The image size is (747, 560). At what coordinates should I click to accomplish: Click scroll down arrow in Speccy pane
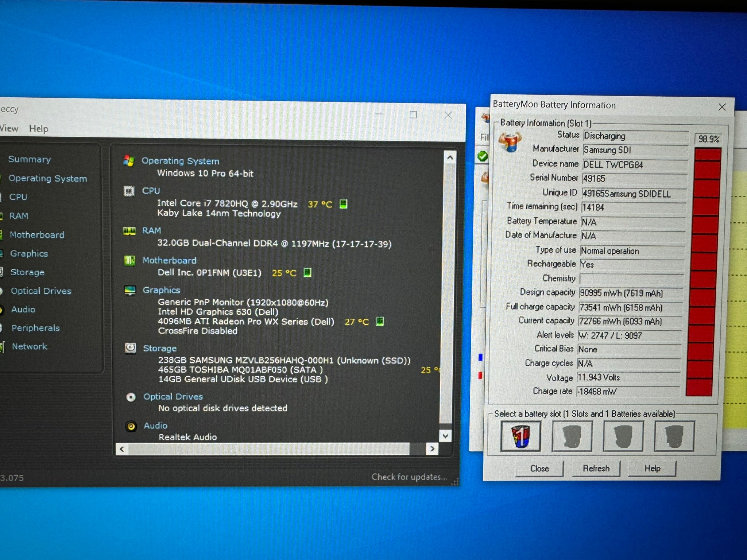(445, 436)
